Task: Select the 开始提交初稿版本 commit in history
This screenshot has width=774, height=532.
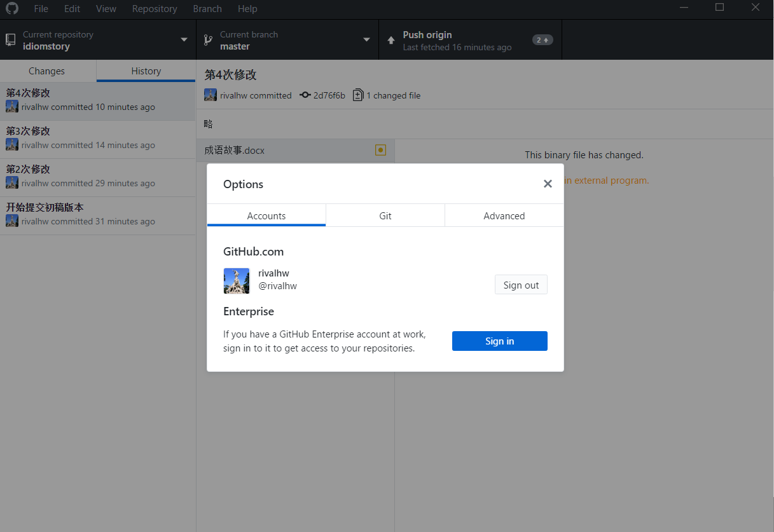Action: (x=98, y=215)
